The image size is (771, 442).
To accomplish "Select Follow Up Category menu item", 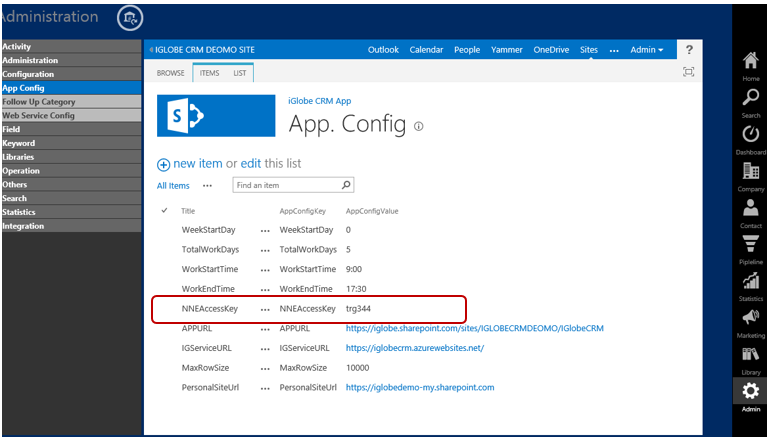I will click(71, 101).
